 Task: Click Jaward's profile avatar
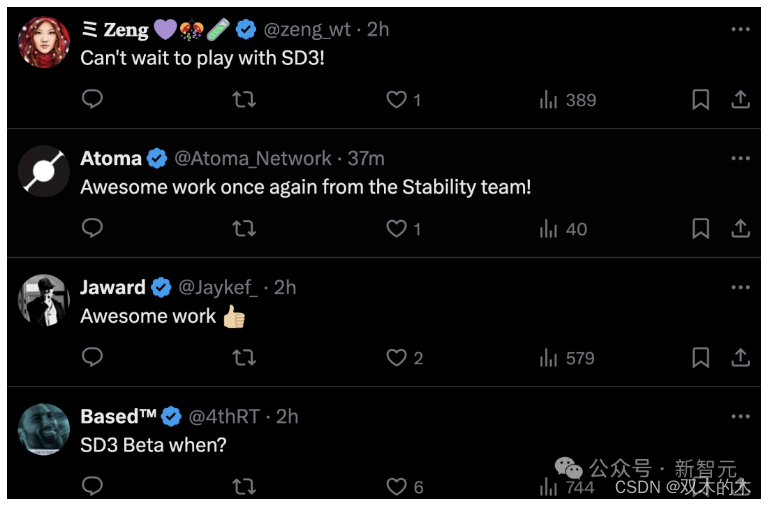44,300
